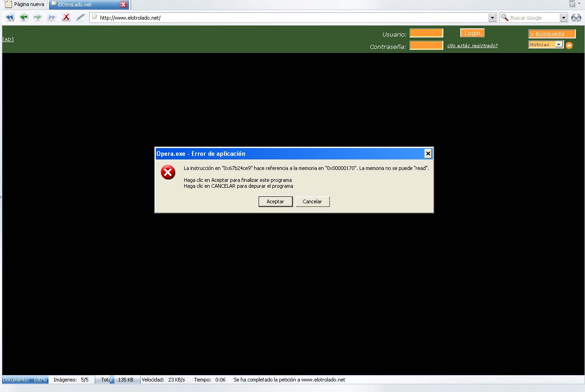Click the Documento 100% progress indicator
The height and width of the screenshot is (392, 585).
tap(25, 380)
